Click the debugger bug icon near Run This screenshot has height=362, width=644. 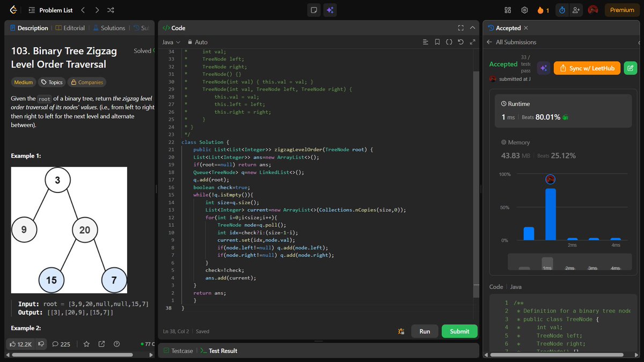[401, 331]
